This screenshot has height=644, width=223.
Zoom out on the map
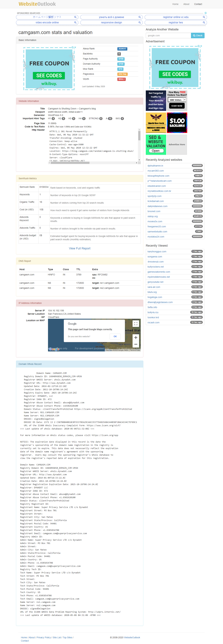click(x=136, y=344)
